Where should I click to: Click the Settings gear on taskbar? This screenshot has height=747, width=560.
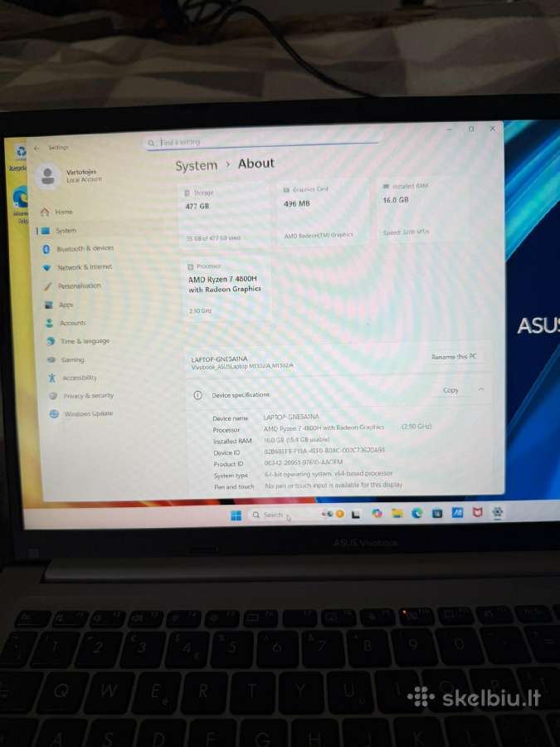(x=498, y=511)
